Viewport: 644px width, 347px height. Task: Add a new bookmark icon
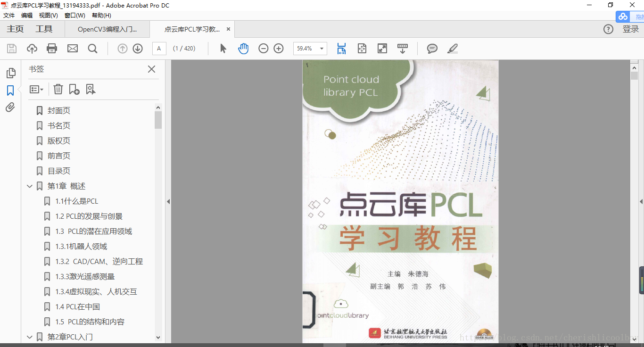coord(74,89)
